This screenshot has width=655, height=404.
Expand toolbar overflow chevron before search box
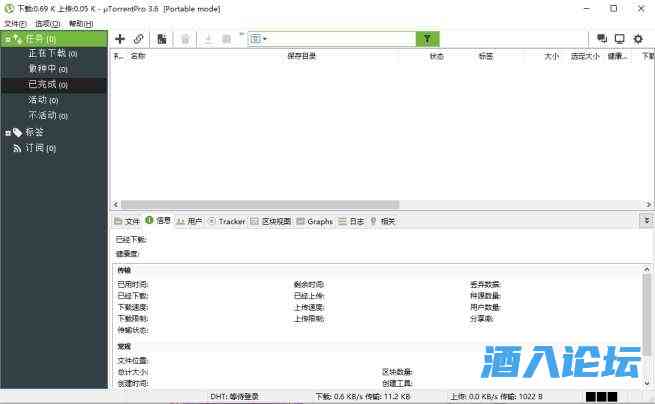pyautogui.click(x=241, y=34)
